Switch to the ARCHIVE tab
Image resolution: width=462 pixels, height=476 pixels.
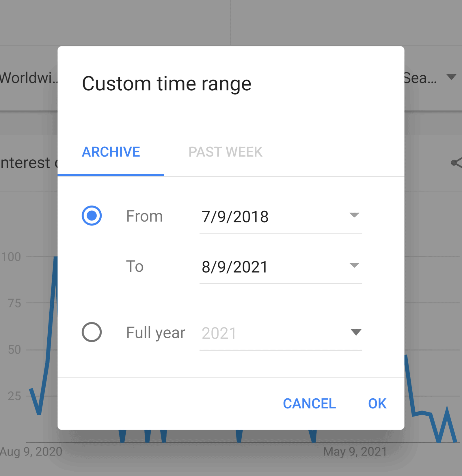click(111, 152)
